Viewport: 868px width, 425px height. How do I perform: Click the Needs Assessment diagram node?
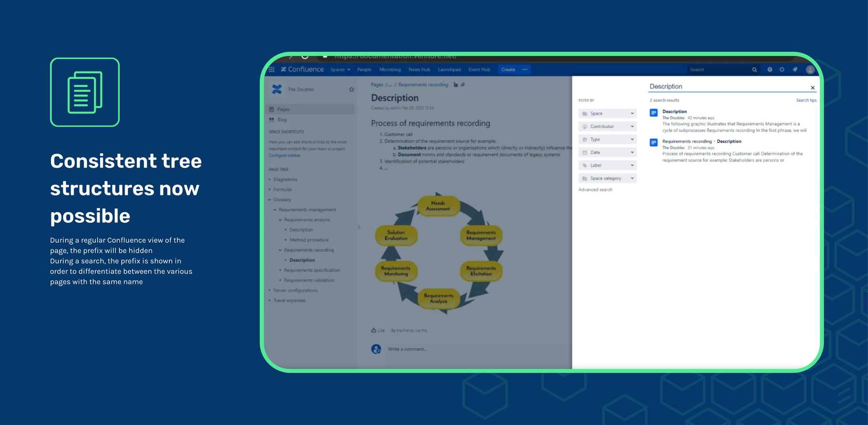438,206
